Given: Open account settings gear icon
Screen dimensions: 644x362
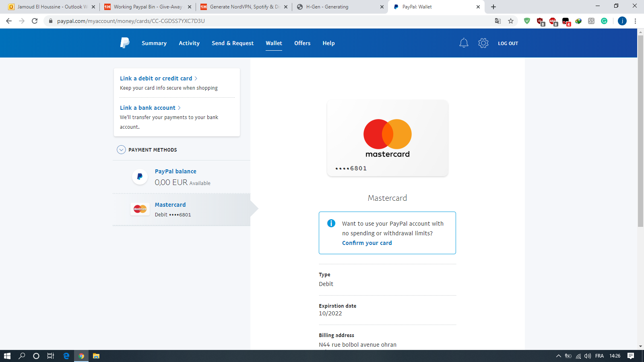Looking at the screenshot, I should (483, 43).
